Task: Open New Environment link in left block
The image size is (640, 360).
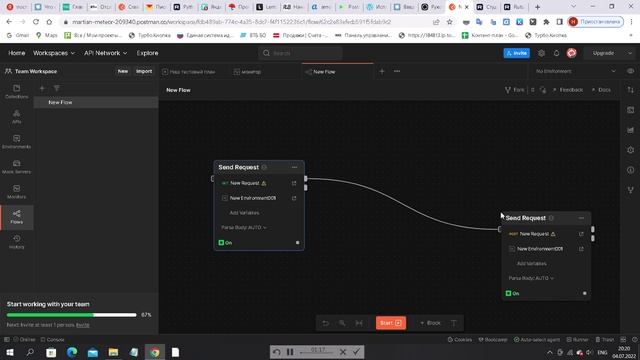Action: pyautogui.click(x=294, y=198)
